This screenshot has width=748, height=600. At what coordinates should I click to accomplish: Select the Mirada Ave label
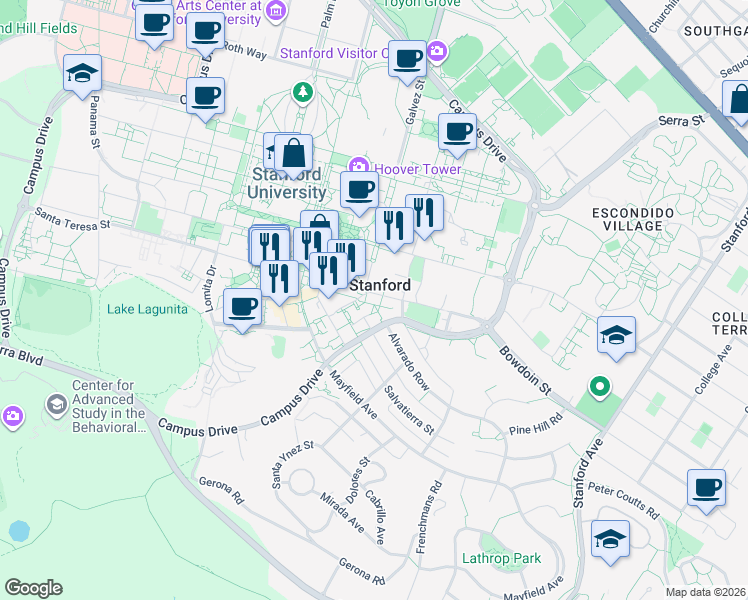pos(343,513)
